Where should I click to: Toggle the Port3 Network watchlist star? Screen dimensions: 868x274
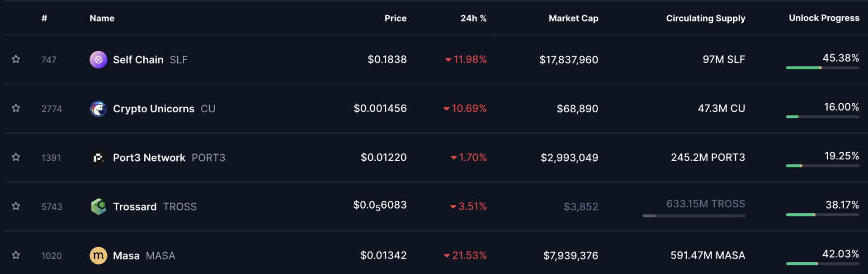[x=16, y=157]
